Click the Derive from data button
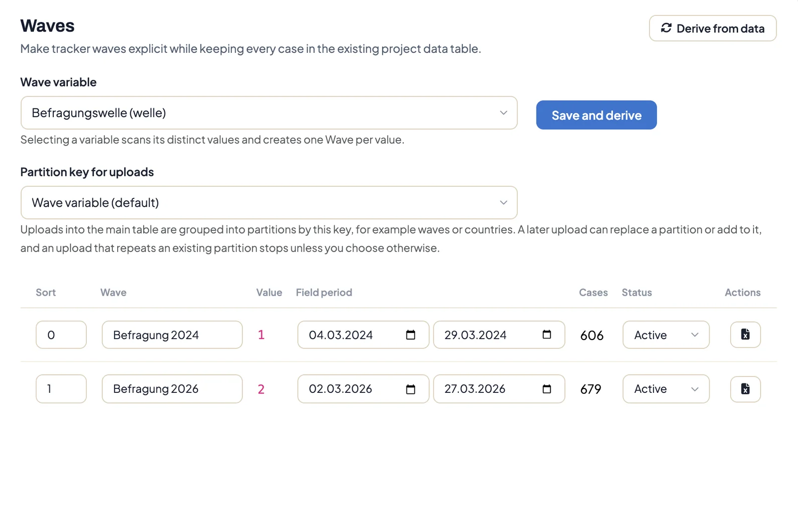This screenshot has width=798, height=532. pyautogui.click(x=713, y=28)
